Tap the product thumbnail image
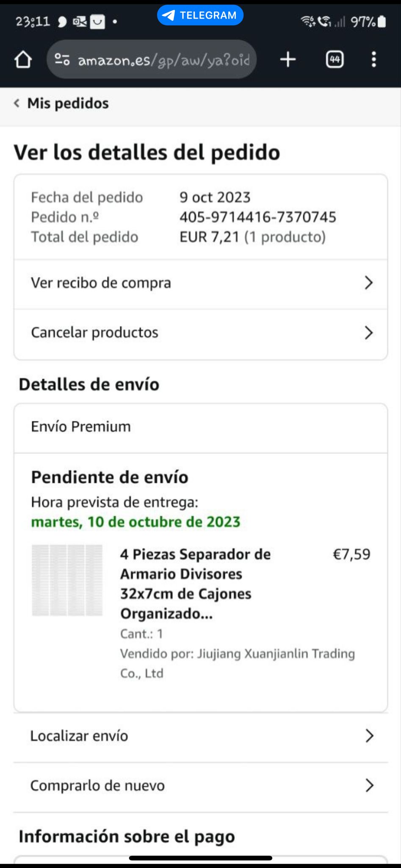 tap(67, 580)
